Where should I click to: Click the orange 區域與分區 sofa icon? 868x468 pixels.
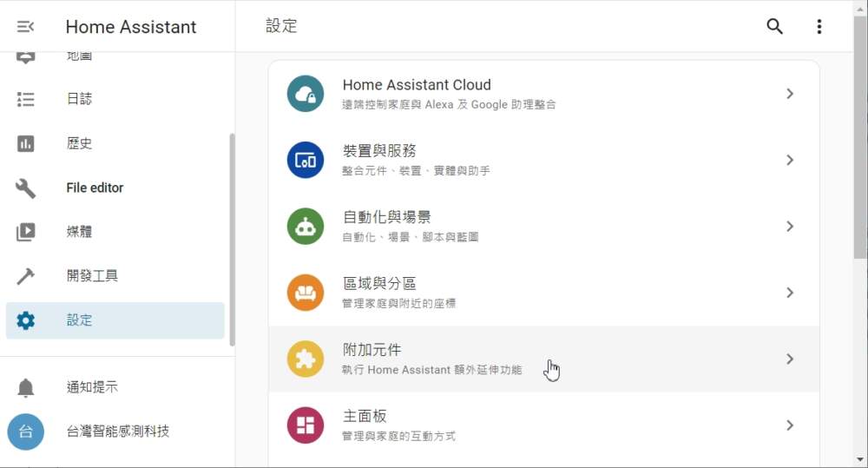[306, 293]
